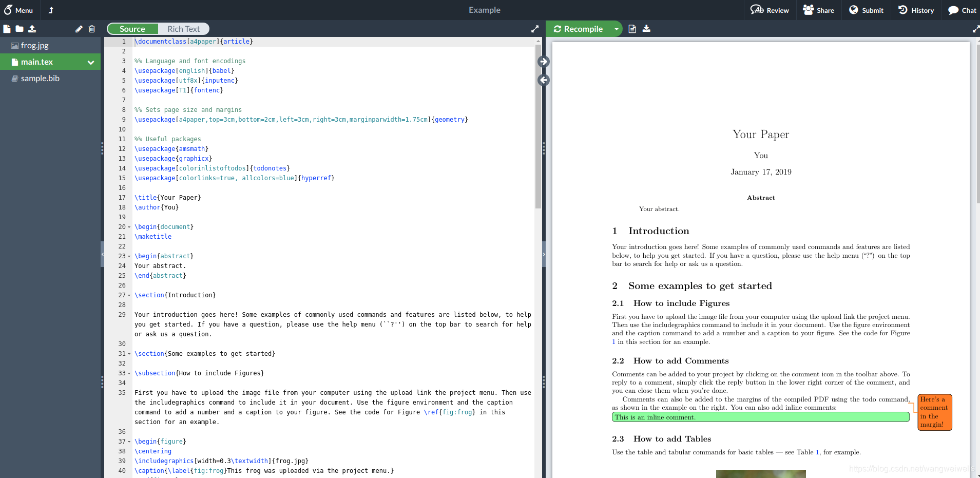Viewport: 980px width, 478px height.
Task: Click the \maketitle line
Action: 153,237
